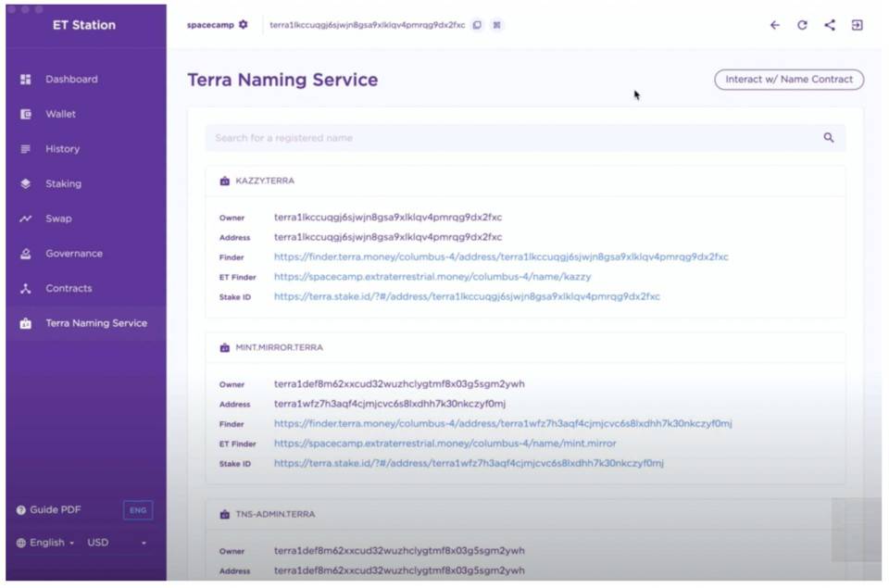
Task: Click the share icon in header
Action: [x=830, y=25]
